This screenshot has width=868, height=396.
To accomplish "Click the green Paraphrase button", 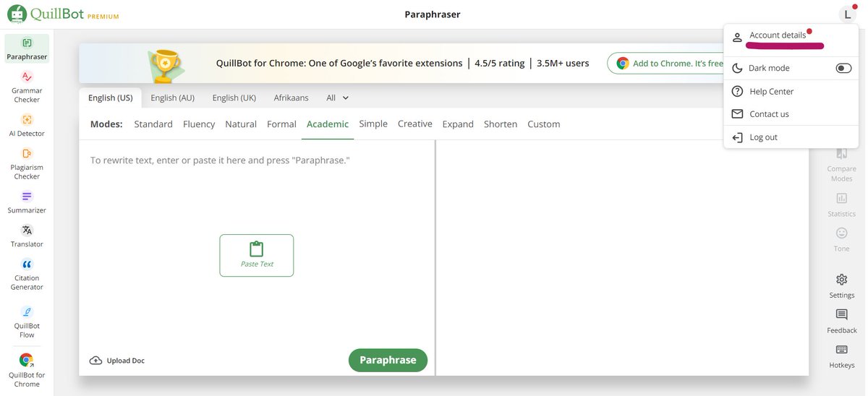I will pos(388,361).
